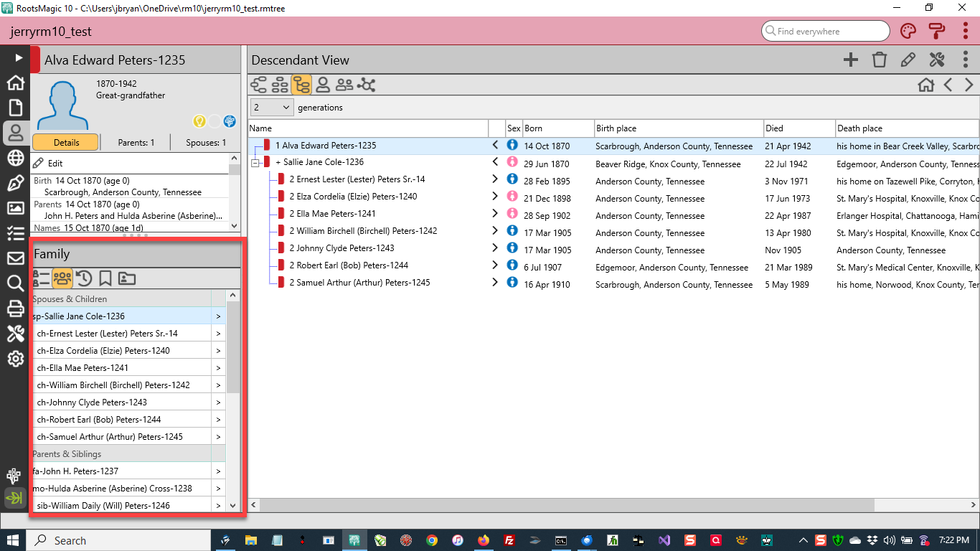Click the add person plus icon

click(x=850, y=60)
